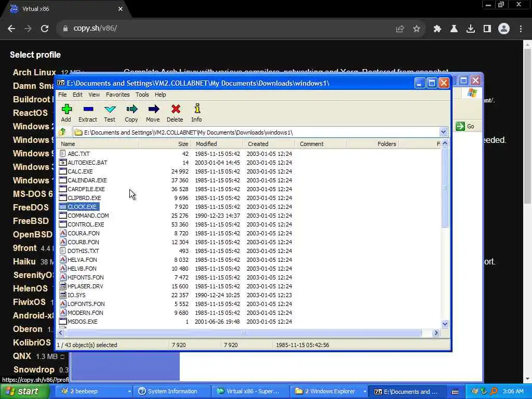Open the File menu in 7-Zip
532x399 pixels.
click(x=62, y=95)
